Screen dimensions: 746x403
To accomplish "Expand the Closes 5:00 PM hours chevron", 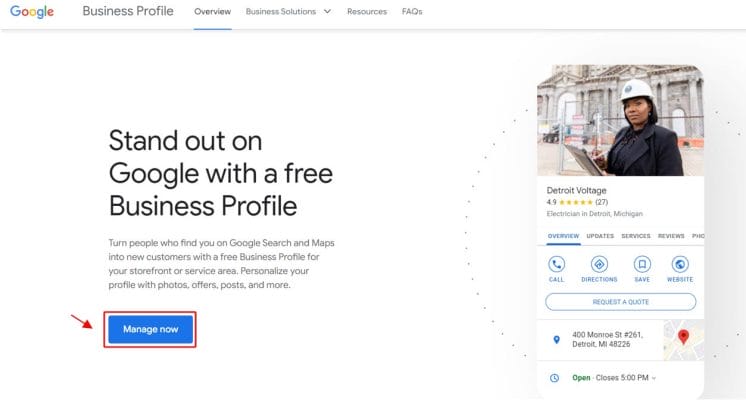I will pos(654,378).
